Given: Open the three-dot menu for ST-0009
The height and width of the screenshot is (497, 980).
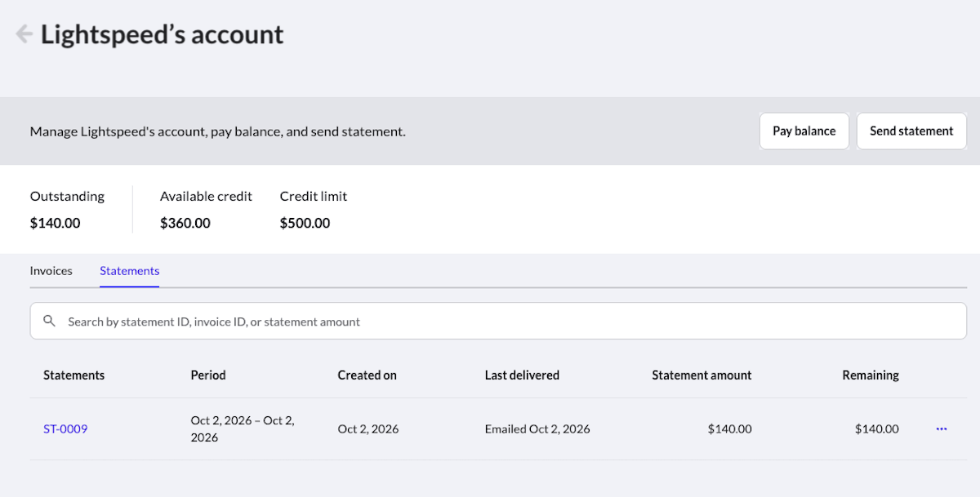Looking at the screenshot, I should pos(942,428).
